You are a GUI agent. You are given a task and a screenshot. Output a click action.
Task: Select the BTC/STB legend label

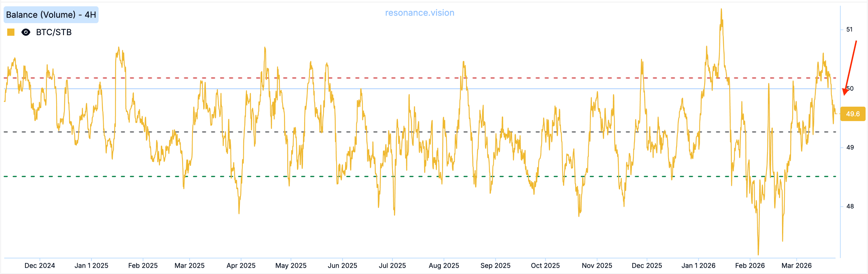pyautogui.click(x=53, y=32)
